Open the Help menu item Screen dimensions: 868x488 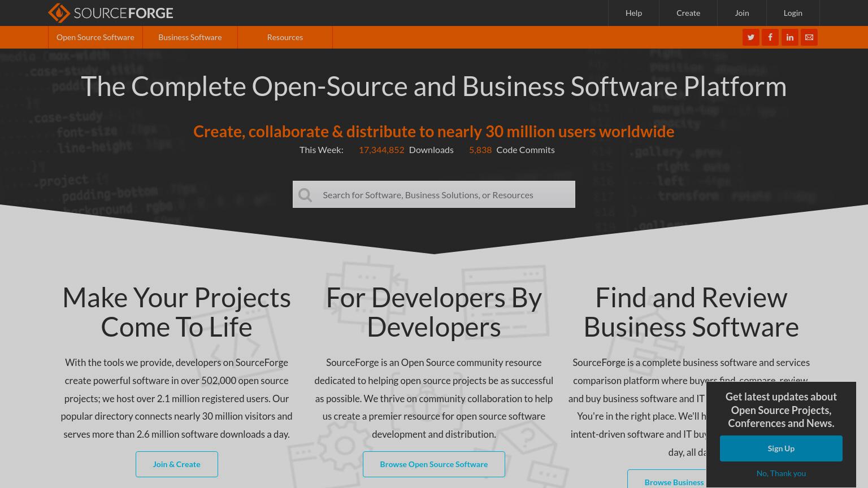pyautogui.click(x=633, y=13)
